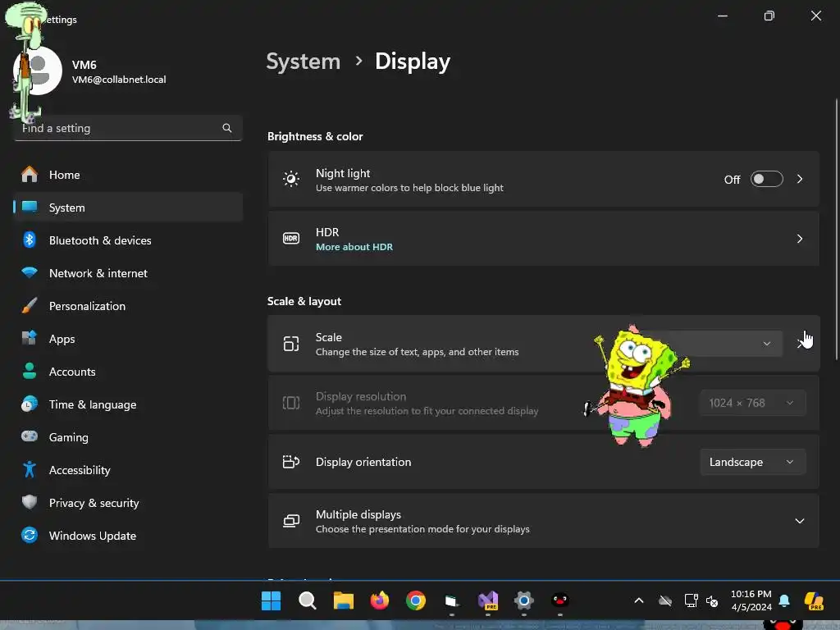Click the Scale icon
The width and height of the screenshot is (840, 630).
pyautogui.click(x=291, y=344)
